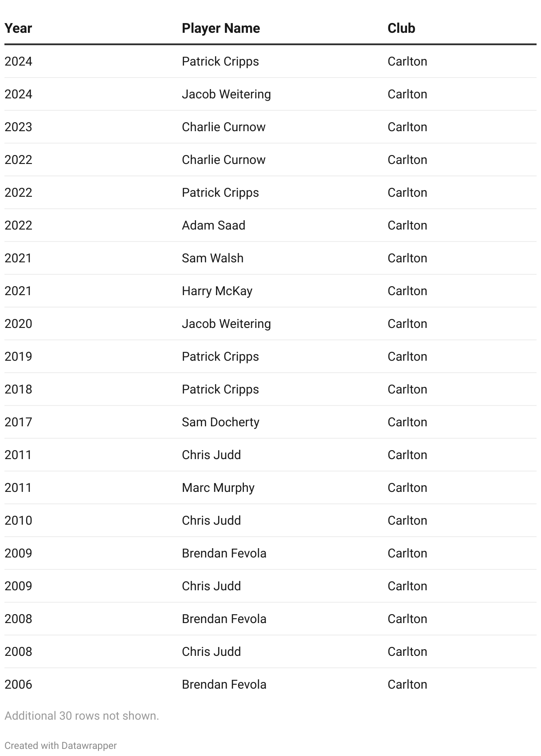Click the Year column header

pos(18,28)
